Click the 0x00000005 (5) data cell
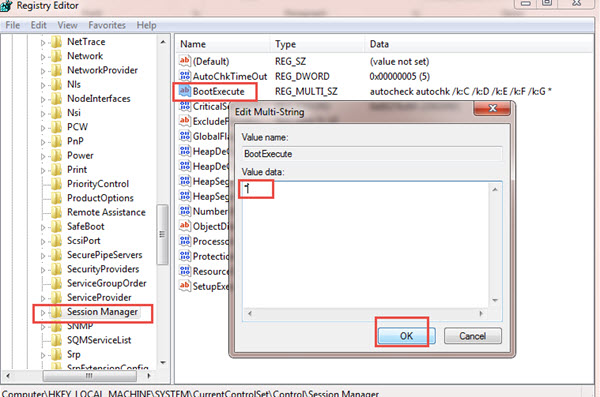600x397 pixels. point(400,76)
